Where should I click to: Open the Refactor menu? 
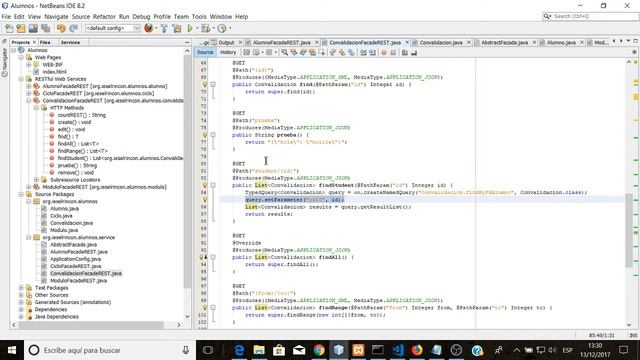pyautogui.click(x=104, y=17)
